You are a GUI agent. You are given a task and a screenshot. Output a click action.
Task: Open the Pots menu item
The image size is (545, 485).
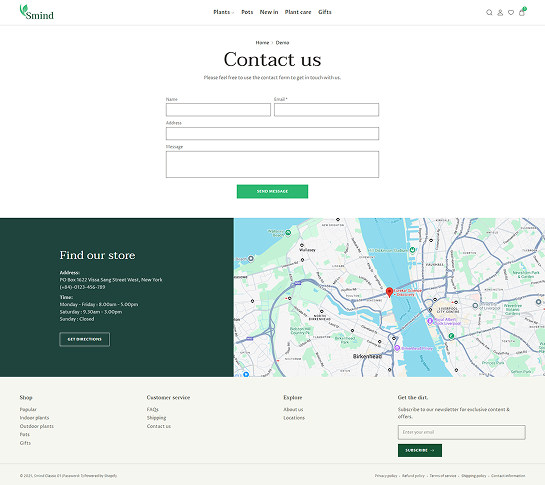point(247,12)
